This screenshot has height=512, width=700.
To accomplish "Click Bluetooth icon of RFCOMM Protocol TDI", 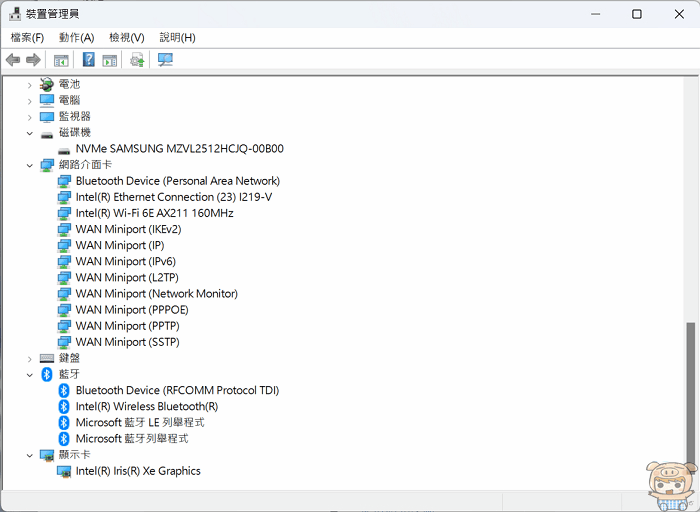I will [64, 391].
